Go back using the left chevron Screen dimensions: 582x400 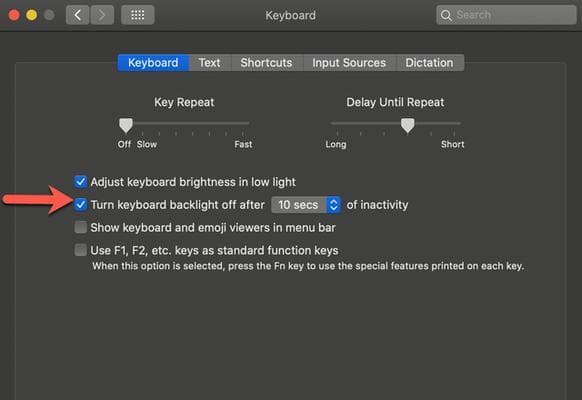pos(78,15)
